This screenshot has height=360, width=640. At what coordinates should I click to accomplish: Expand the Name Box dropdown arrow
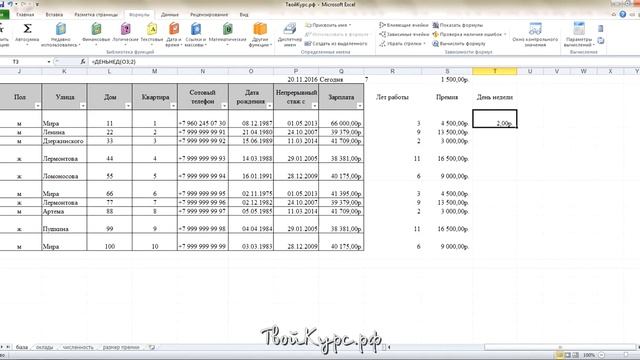coord(49,62)
